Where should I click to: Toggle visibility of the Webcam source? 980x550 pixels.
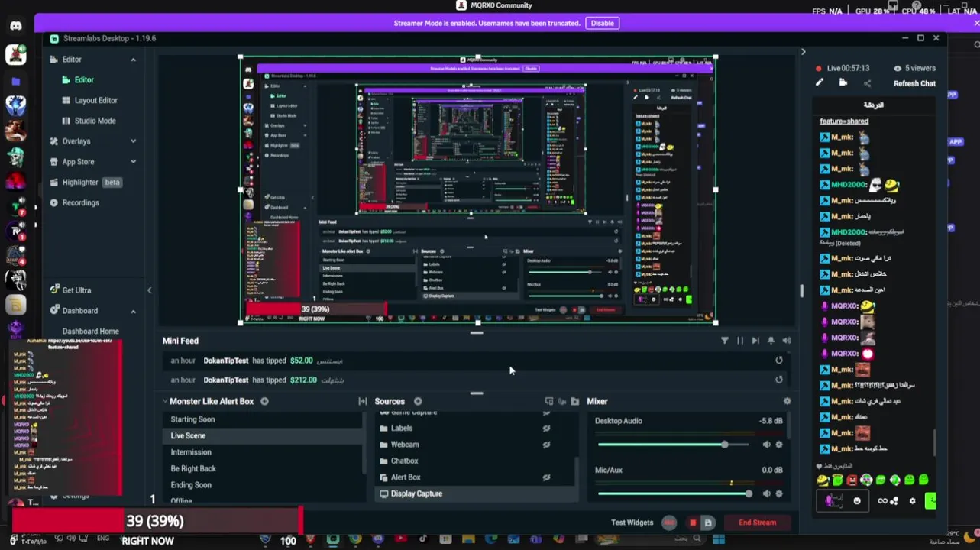tap(546, 445)
